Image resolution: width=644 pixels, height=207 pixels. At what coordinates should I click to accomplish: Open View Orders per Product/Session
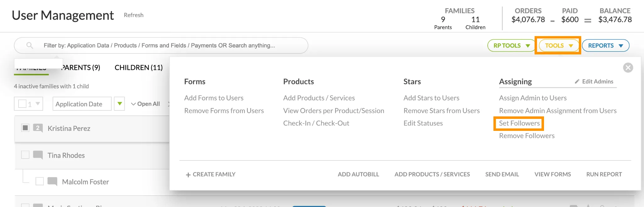334,111
